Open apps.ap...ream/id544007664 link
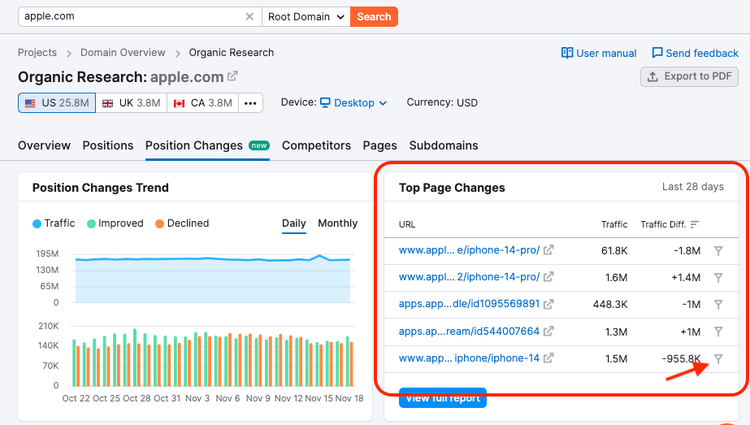Viewport: 750px width, 425px height. coord(469,331)
